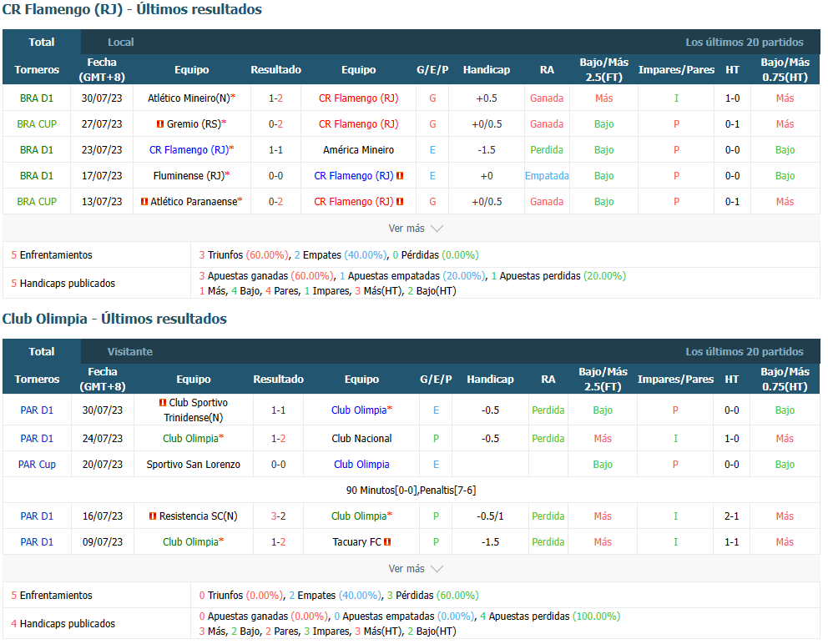Viewport: 828px width, 644px height.
Task: Click the 4 Handicaps publicados summary for Olimpia
Action: click(63, 624)
